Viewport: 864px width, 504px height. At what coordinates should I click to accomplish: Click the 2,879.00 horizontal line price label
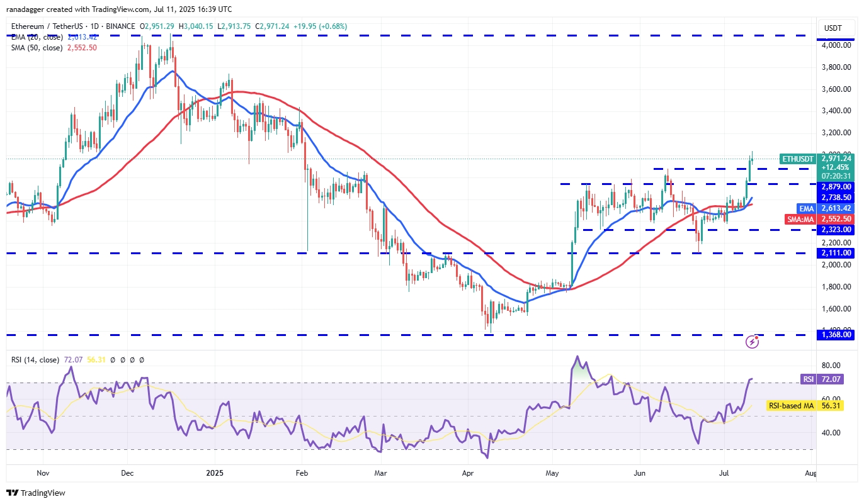point(835,187)
